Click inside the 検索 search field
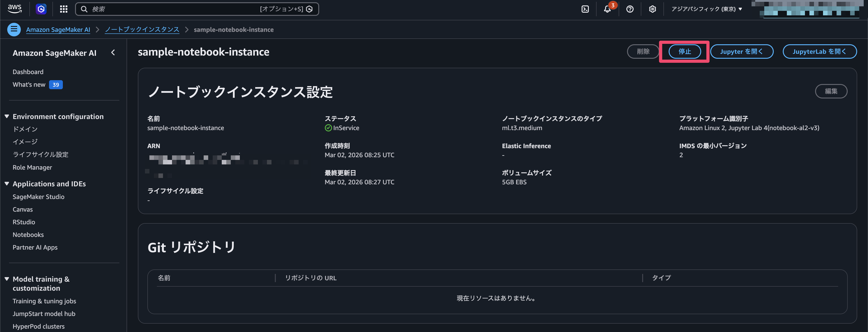The height and width of the screenshot is (332, 868). click(168, 9)
